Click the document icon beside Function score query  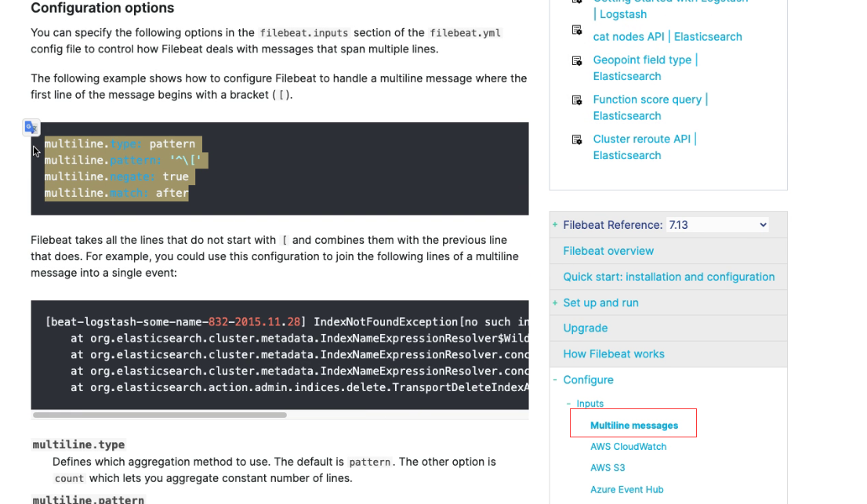click(x=577, y=100)
